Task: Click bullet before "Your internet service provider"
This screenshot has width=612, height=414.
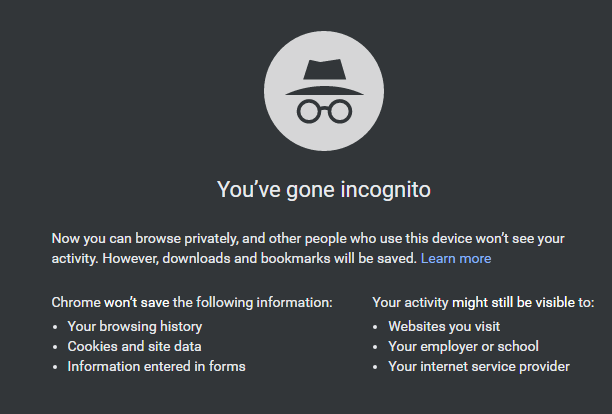Action: click(x=376, y=367)
